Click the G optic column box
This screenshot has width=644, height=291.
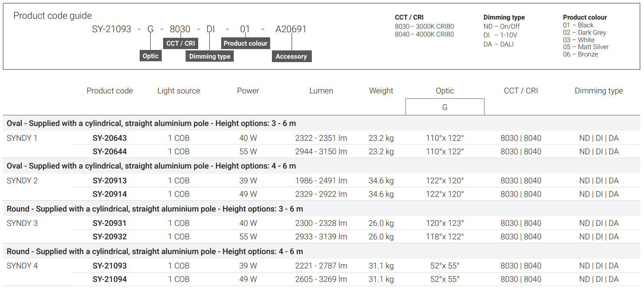pos(445,107)
